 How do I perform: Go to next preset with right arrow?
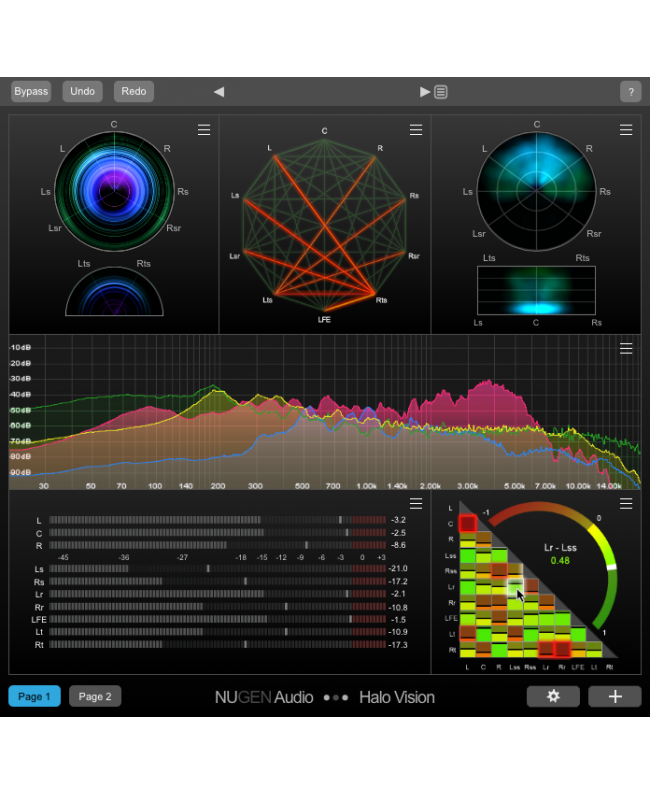coord(425,92)
